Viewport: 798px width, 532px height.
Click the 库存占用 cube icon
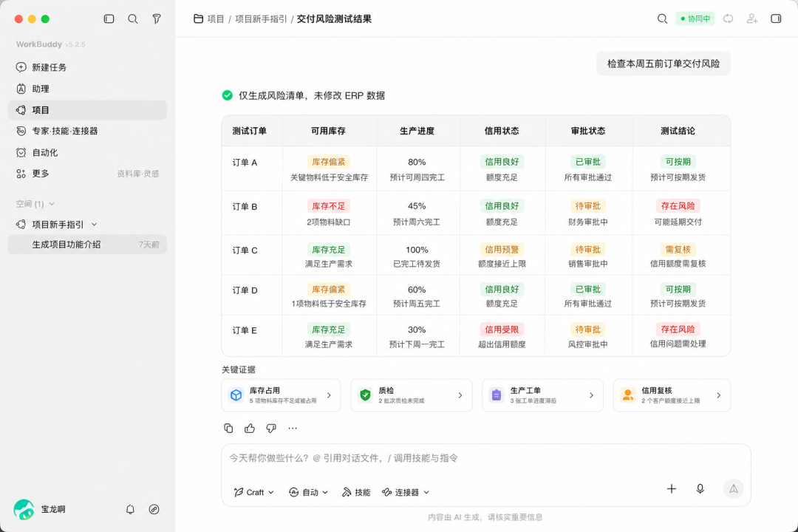click(x=236, y=395)
